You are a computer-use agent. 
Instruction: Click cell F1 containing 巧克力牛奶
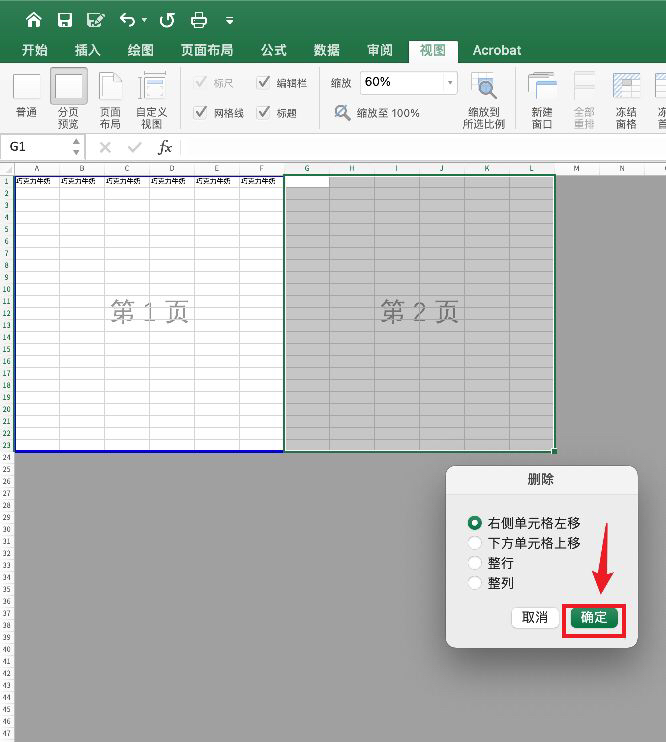point(262,181)
